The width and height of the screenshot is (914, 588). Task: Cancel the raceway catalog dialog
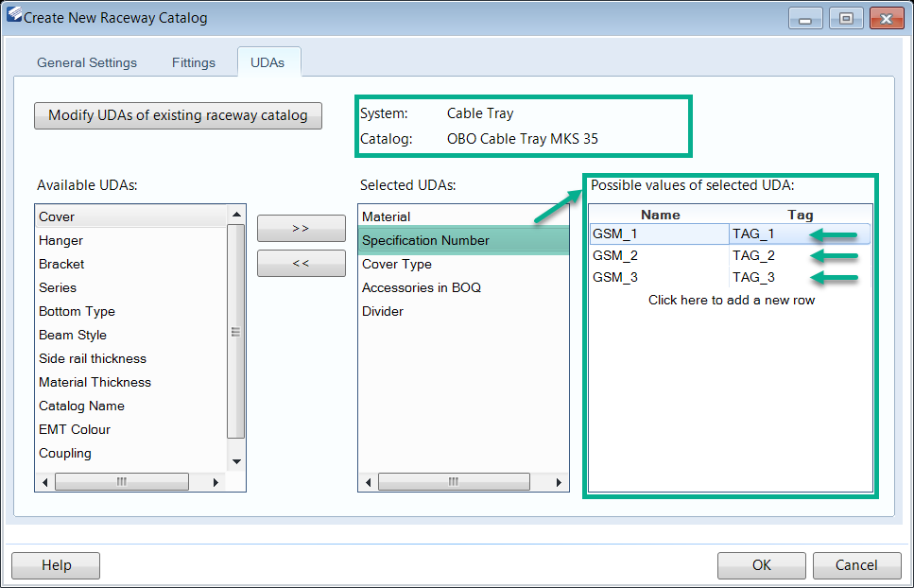click(856, 565)
